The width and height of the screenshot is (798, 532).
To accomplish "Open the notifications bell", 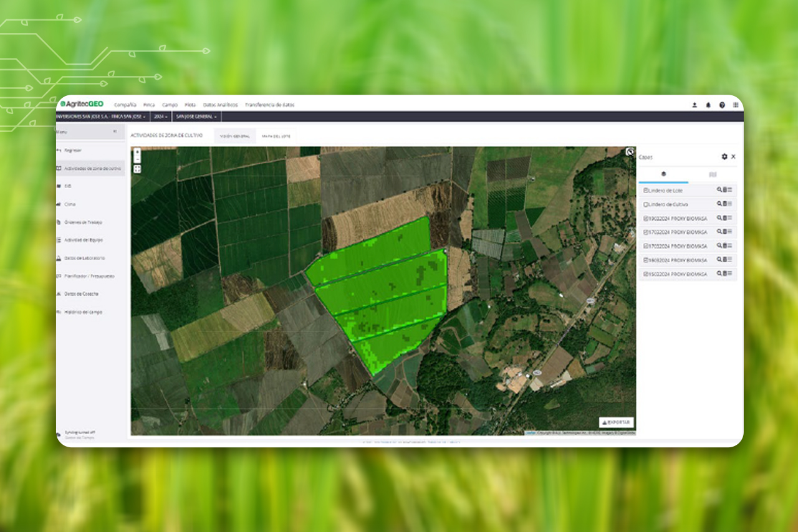I will click(708, 105).
